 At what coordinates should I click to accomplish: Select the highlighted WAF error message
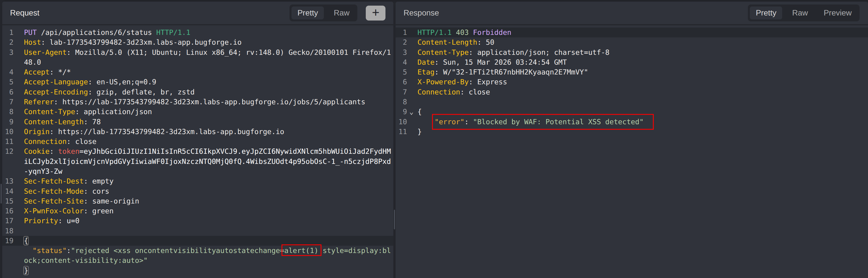[x=542, y=122]
